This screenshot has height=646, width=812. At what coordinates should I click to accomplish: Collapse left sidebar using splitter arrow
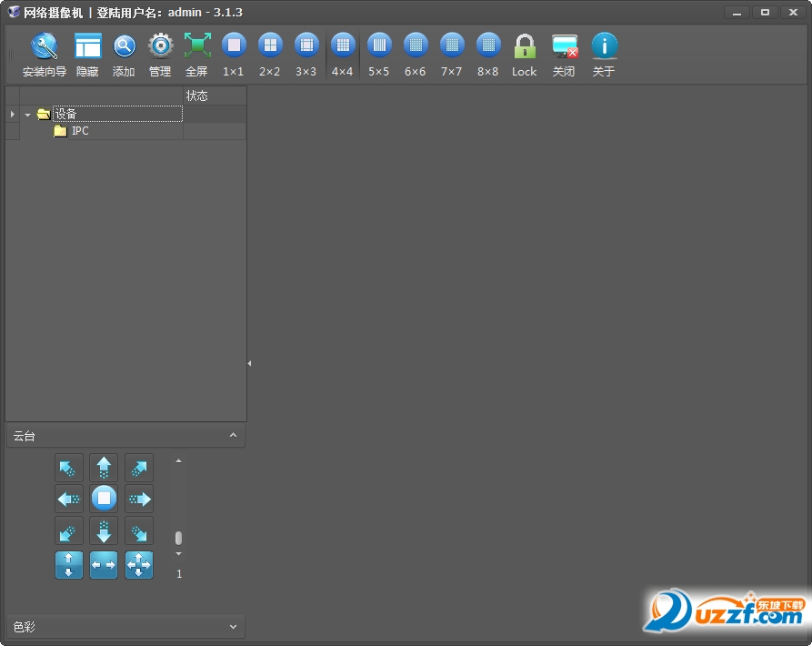click(249, 363)
